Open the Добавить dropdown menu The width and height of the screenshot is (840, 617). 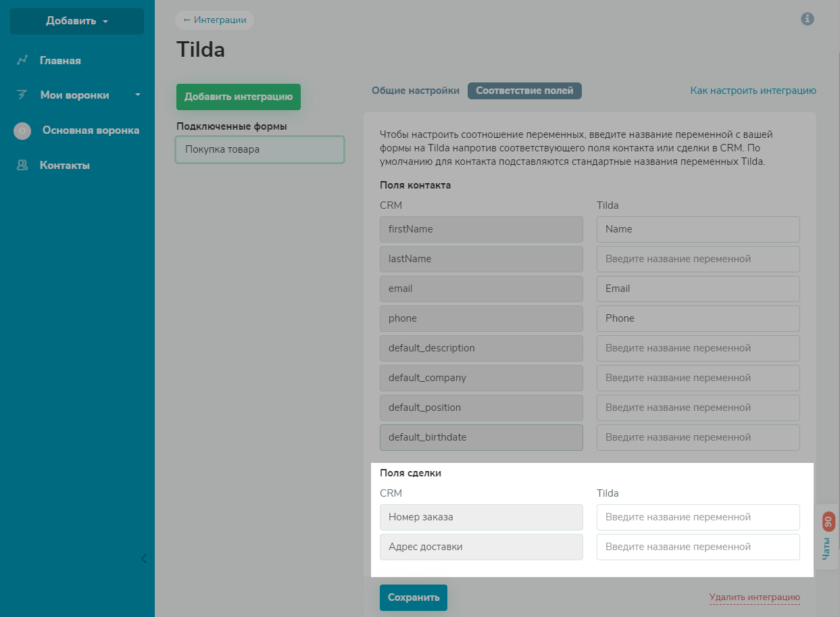[x=77, y=21]
